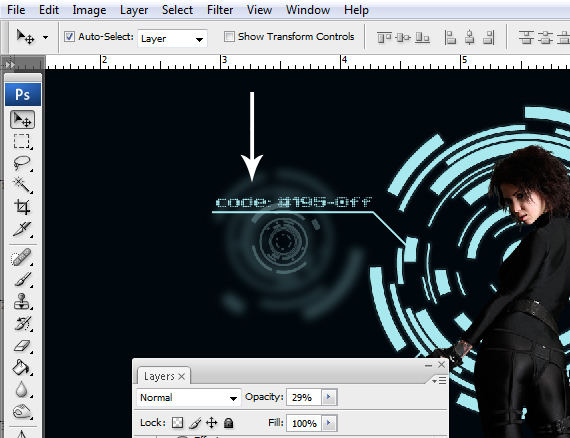Select the Sponge tool

coord(22,411)
